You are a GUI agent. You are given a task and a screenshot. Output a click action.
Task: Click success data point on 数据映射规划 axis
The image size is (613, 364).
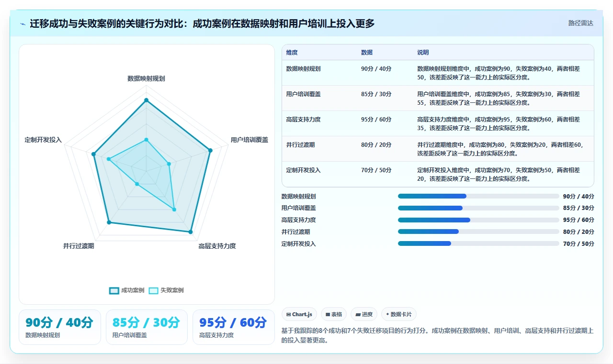[x=147, y=100]
